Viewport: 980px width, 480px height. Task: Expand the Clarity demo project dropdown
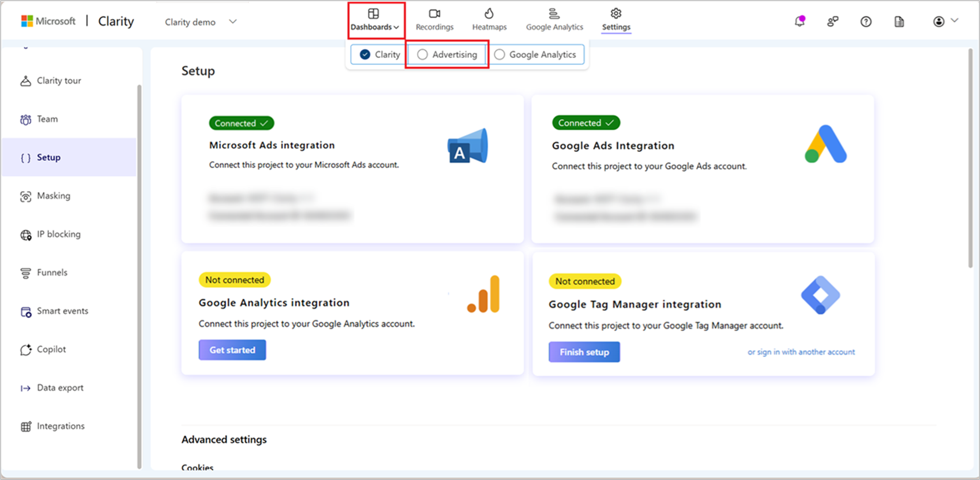[x=201, y=22]
